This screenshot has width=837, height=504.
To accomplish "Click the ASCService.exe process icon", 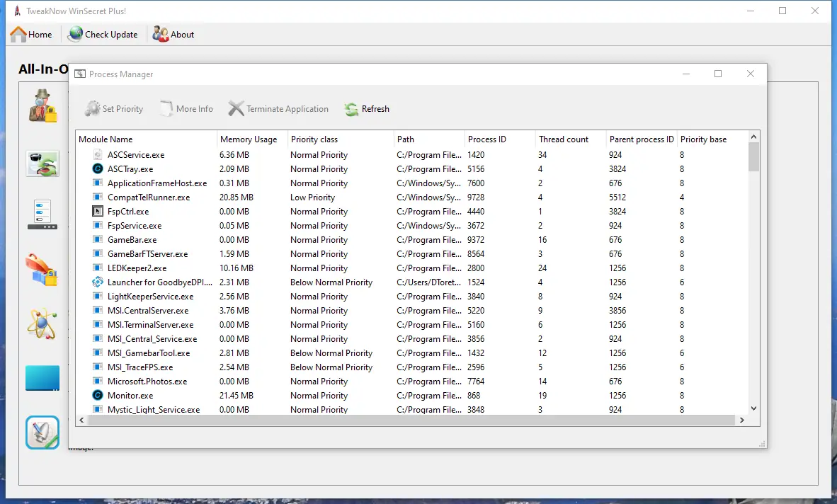I will (98, 154).
